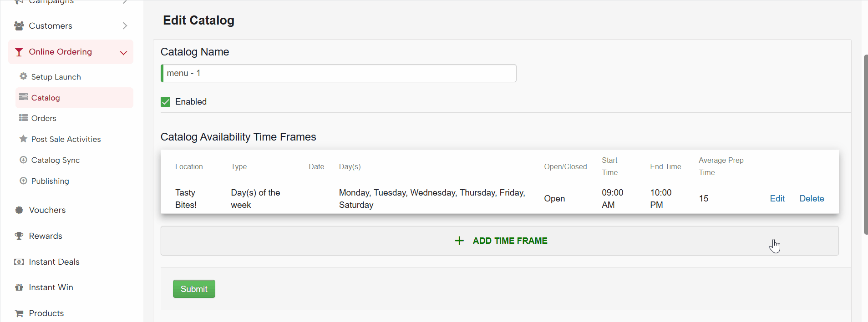Open the Orders sidebar item
This screenshot has width=868, height=322.
44,118
